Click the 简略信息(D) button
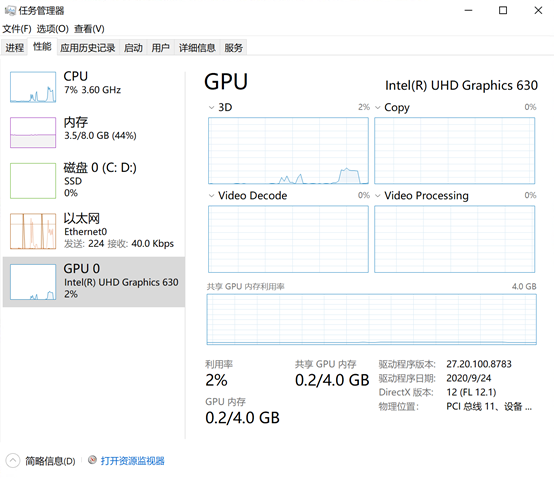Screen dimensions: 554x478 [x=50, y=461]
